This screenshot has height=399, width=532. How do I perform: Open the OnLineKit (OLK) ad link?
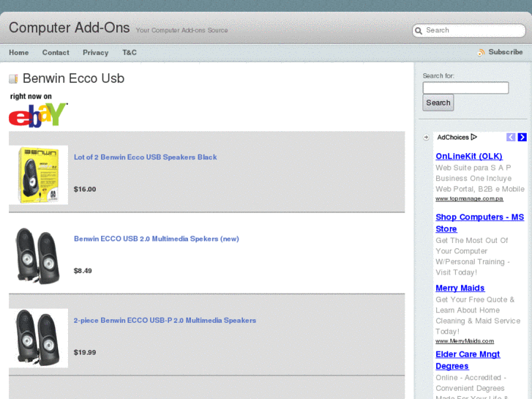[x=469, y=156]
